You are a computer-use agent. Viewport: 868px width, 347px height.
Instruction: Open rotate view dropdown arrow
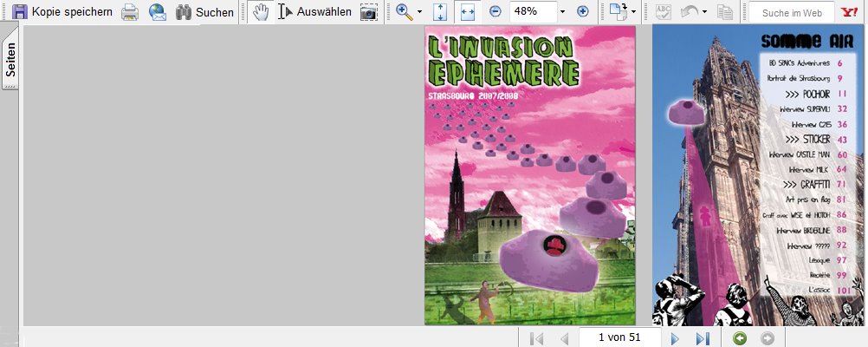pyautogui.click(x=633, y=11)
